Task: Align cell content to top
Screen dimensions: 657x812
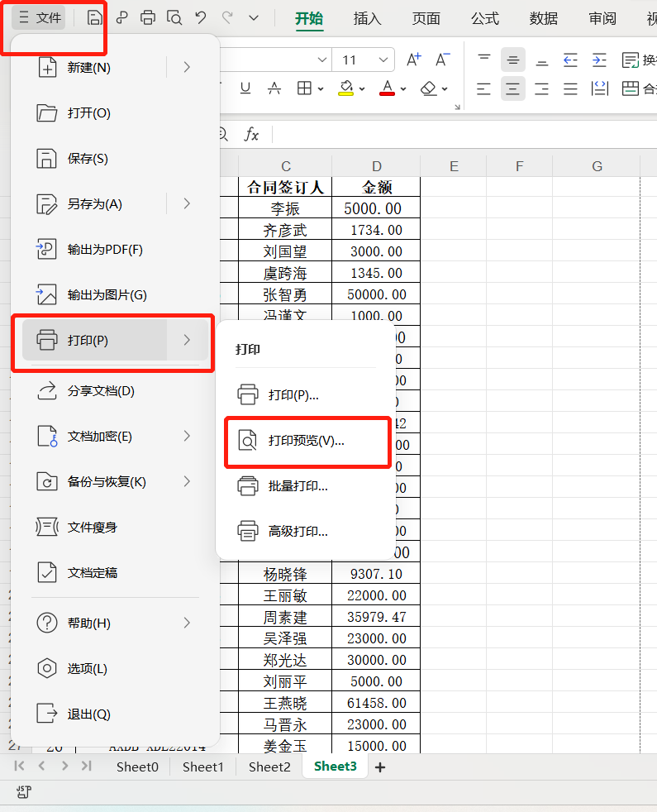Action: click(484, 60)
